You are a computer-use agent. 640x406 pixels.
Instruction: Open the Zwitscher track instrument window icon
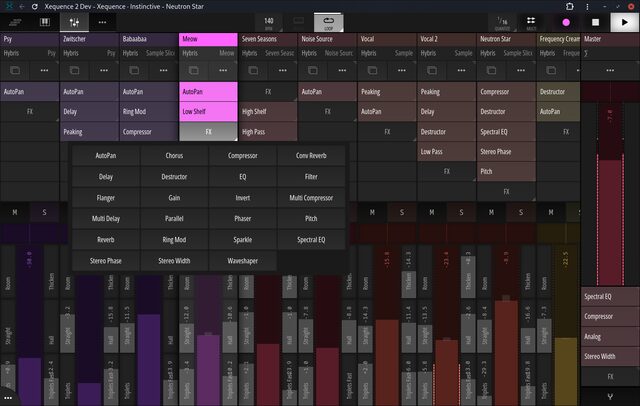coord(74,70)
